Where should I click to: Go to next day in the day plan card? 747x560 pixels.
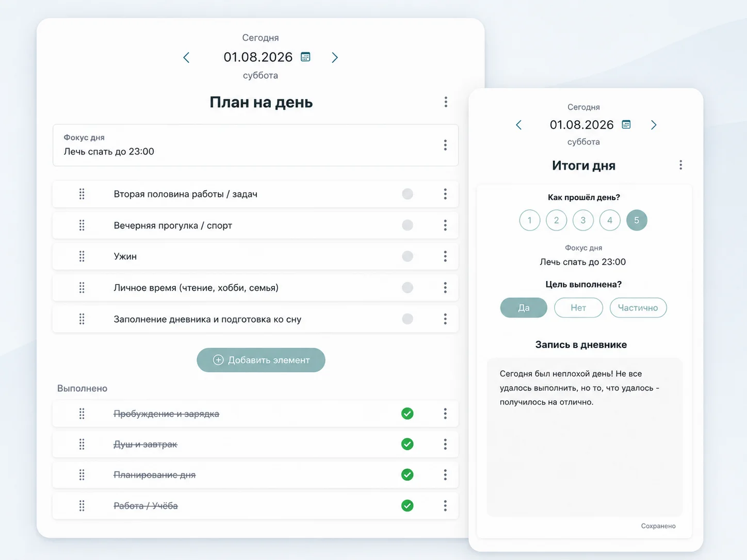pos(335,57)
